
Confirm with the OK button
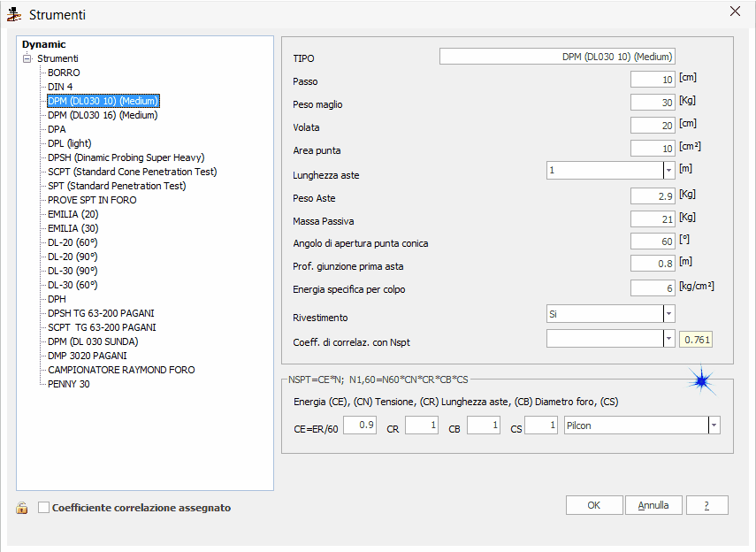point(594,505)
